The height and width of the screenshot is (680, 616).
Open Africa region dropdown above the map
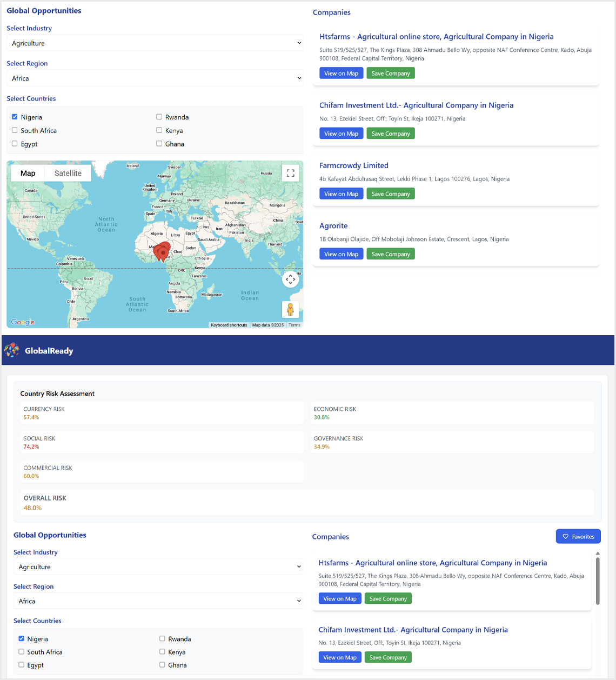(155, 78)
